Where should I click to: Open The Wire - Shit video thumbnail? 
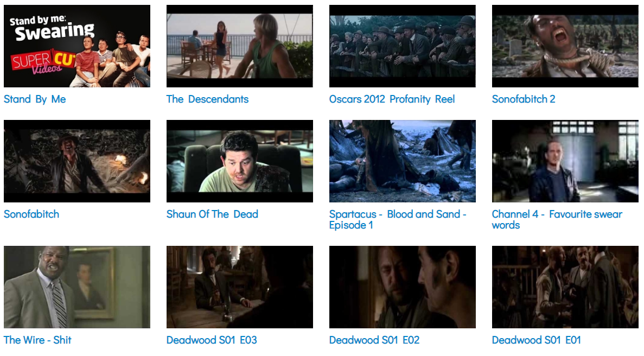click(77, 287)
